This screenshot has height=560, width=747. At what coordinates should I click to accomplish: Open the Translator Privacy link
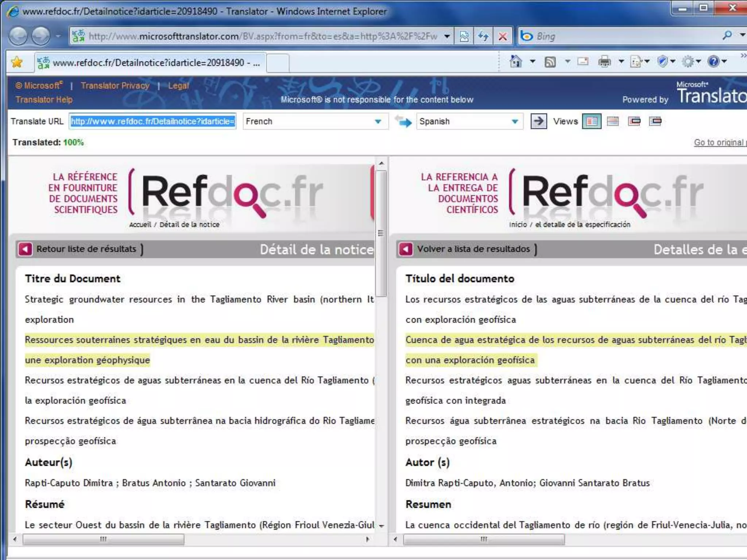115,86
